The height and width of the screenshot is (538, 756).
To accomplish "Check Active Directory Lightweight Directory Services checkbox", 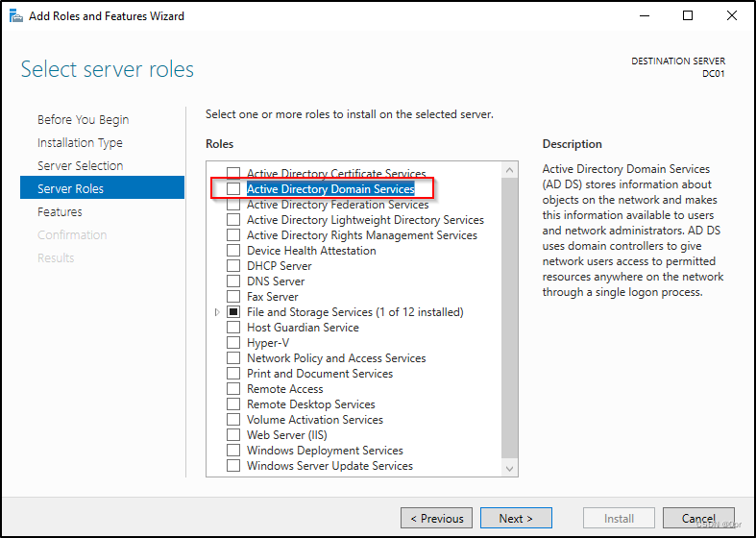I will [233, 220].
